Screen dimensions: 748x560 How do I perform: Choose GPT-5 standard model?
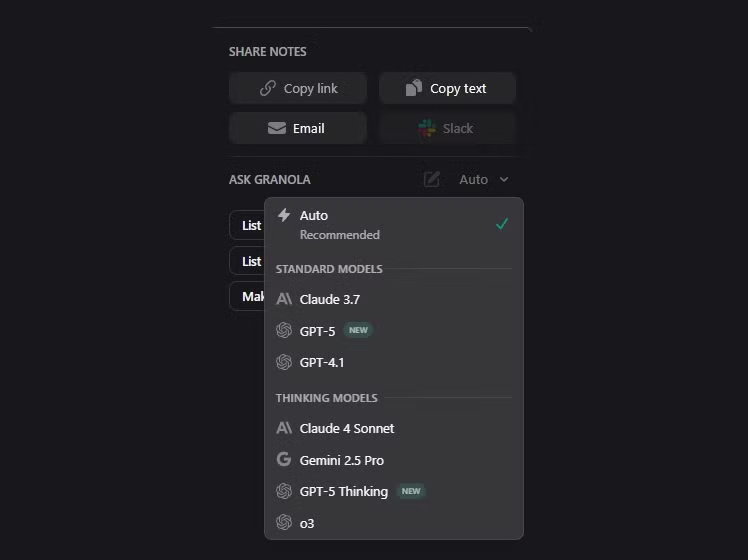[x=318, y=331]
